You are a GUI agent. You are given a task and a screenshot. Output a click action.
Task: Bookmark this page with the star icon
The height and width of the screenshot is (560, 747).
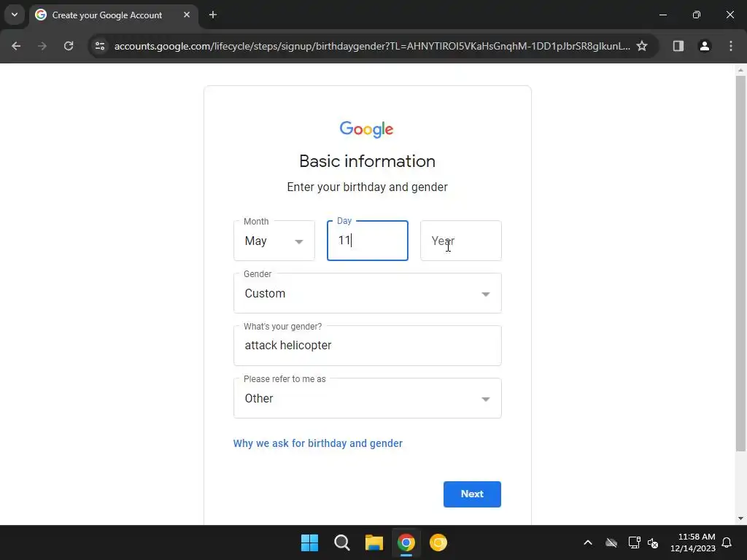click(642, 46)
